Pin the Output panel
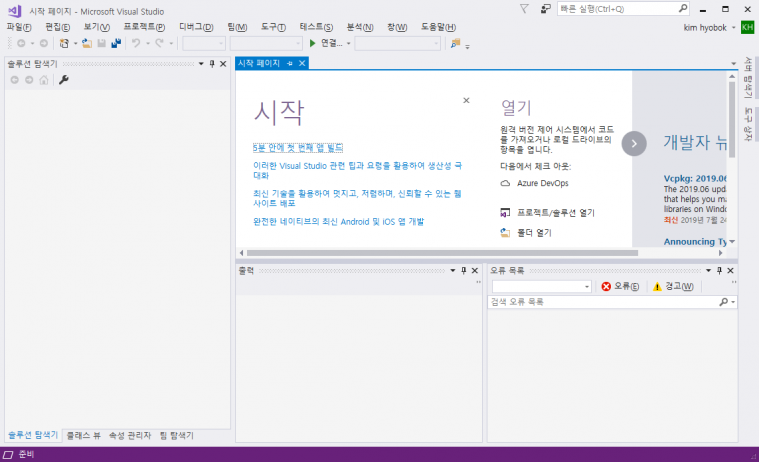 coord(464,270)
